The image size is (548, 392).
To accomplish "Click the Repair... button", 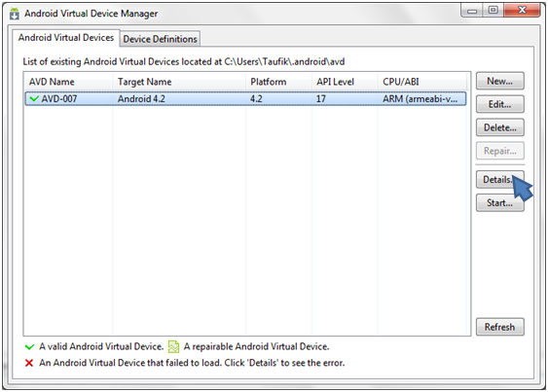I will tap(499, 151).
